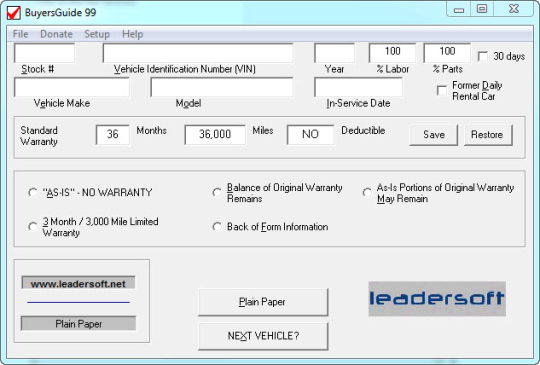Select the % Labor field
This screenshot has width=540, height=365.
point(392,53)
